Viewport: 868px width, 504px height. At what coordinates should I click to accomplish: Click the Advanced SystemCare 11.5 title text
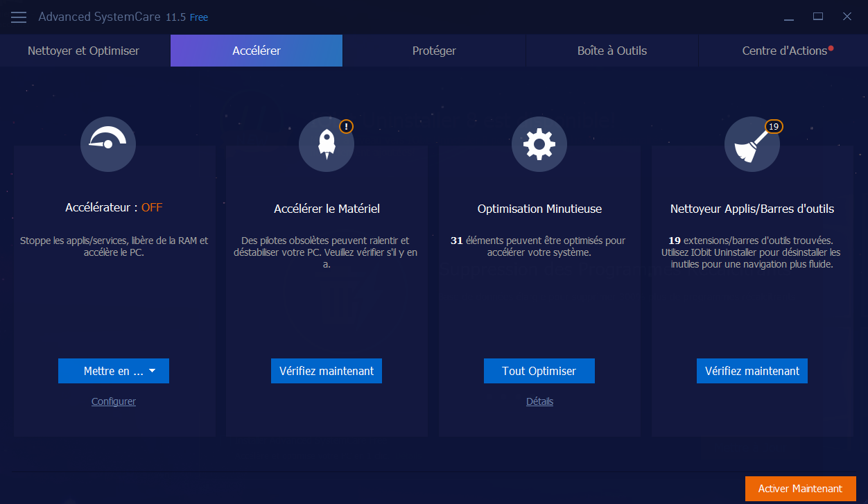[112, 17]
